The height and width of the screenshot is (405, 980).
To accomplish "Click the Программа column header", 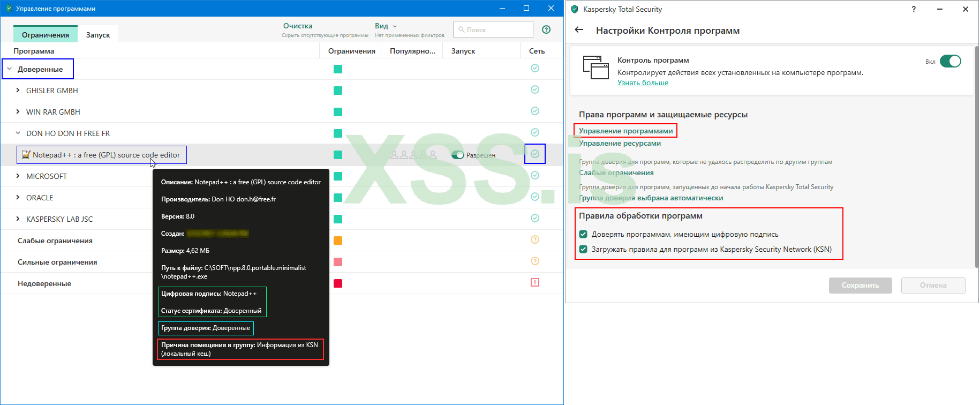I will [34, 51].
